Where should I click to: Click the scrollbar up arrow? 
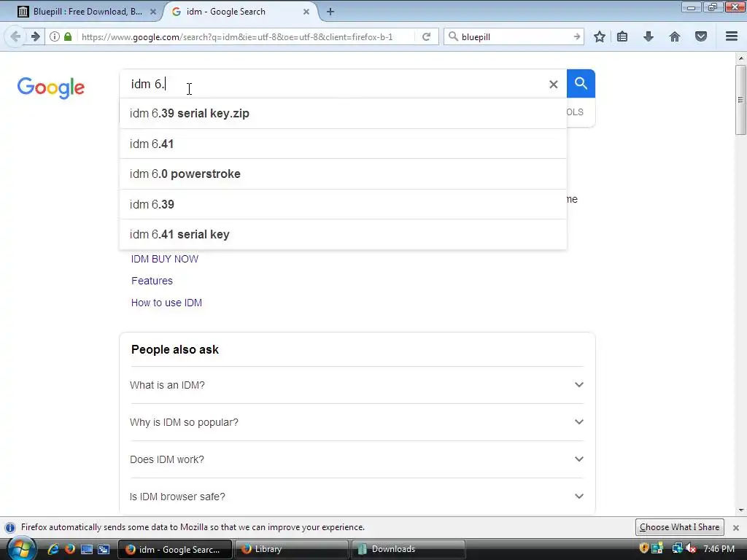[x=740, y=58]
